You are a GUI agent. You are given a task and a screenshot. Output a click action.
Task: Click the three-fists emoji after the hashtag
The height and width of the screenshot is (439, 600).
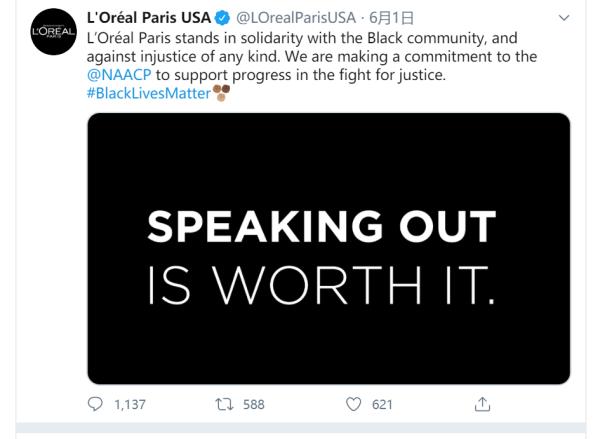221,93
